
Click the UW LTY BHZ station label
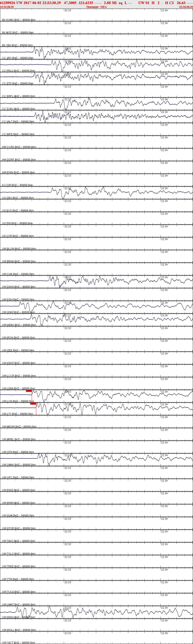click(18, 414)
